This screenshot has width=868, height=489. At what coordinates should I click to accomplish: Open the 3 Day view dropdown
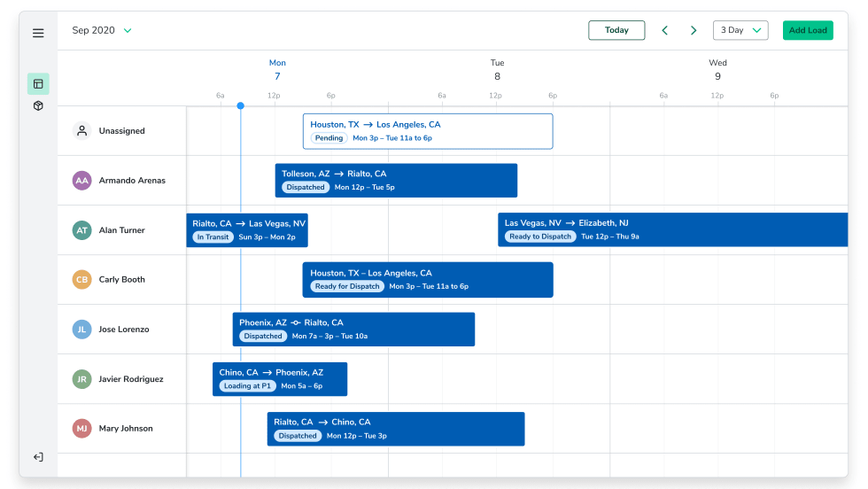pos(740,30)
